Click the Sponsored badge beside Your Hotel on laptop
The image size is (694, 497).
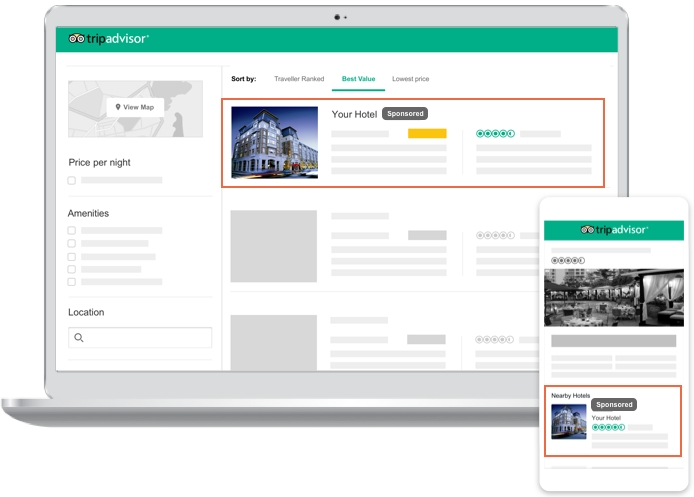click(405, 114)
